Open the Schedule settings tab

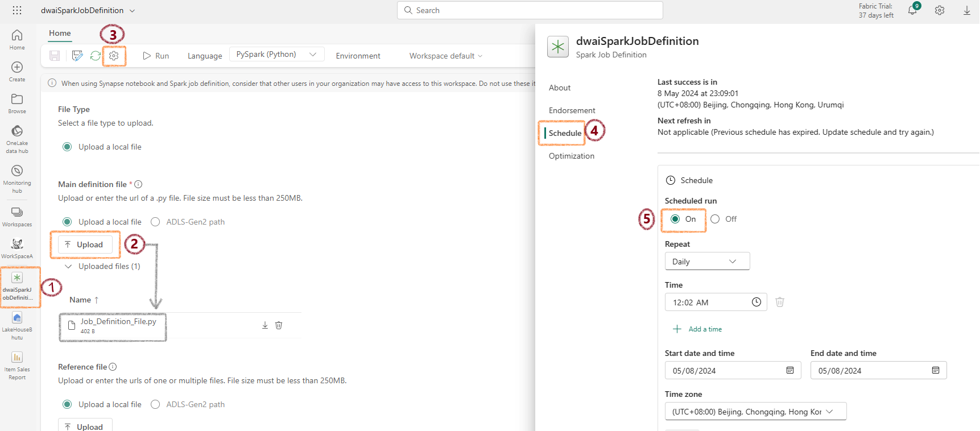(565, 133)
